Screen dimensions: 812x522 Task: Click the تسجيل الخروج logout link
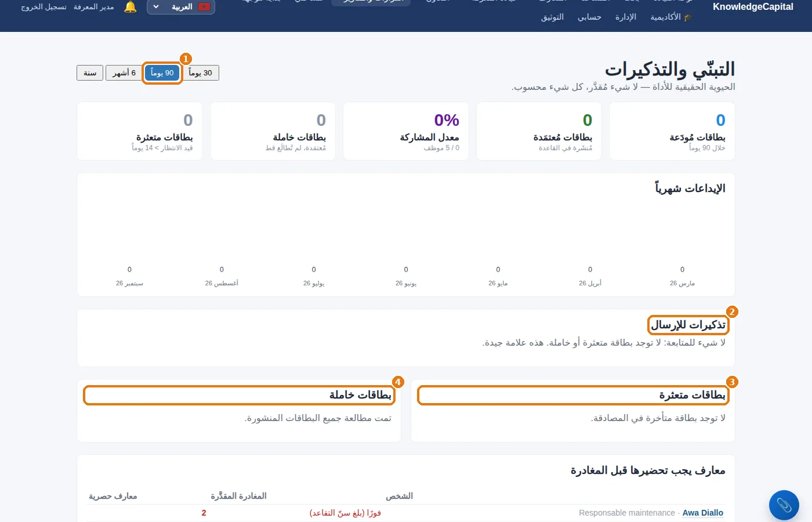point(43,7)
